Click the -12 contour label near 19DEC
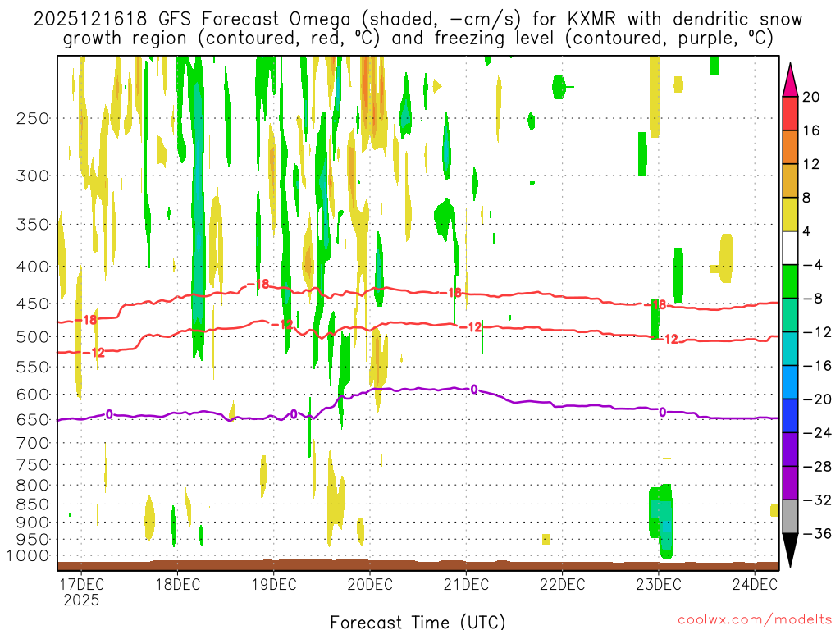This screenshot has width=840, height=630. 282,325
